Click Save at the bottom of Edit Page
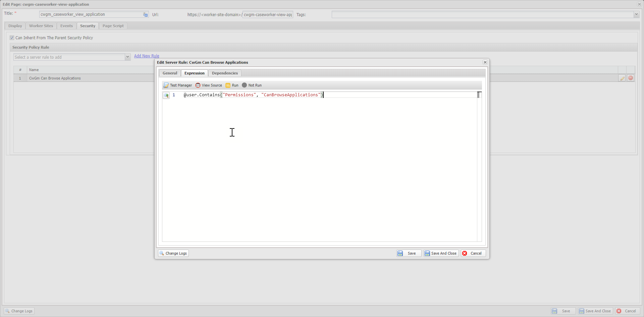 [563, 311]
